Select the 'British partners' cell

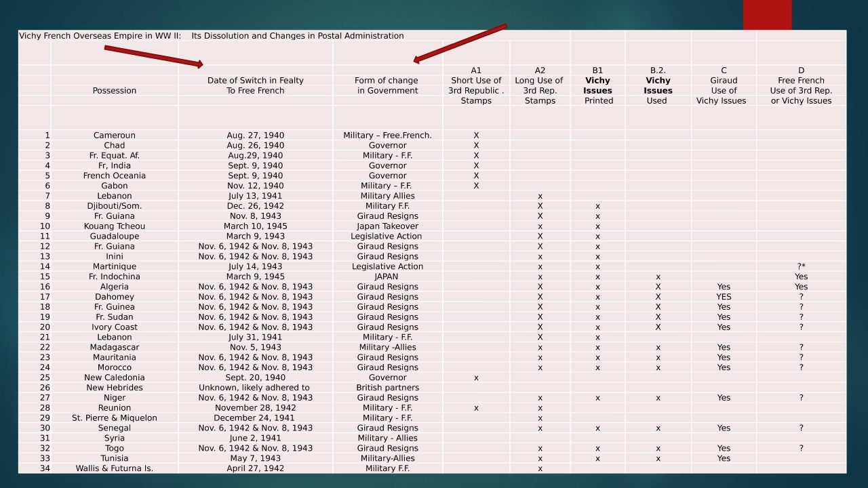387,388
